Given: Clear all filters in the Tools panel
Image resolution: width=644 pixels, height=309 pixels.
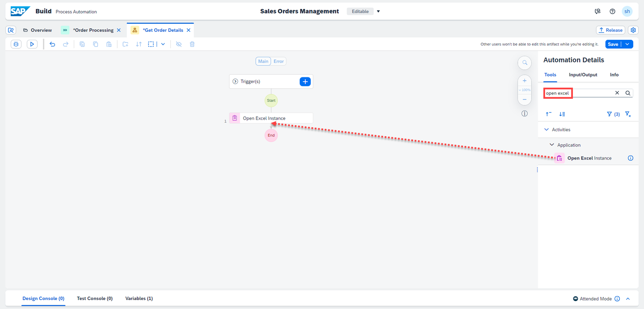Looking at the screenshot, I should tap(628, 114).
